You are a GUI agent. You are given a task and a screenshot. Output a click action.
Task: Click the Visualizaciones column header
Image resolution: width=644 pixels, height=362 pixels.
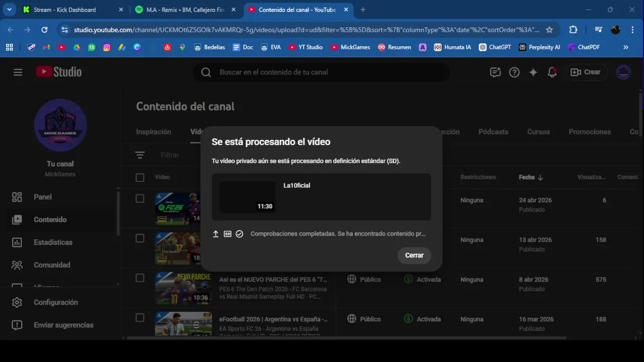coord(591,177)
